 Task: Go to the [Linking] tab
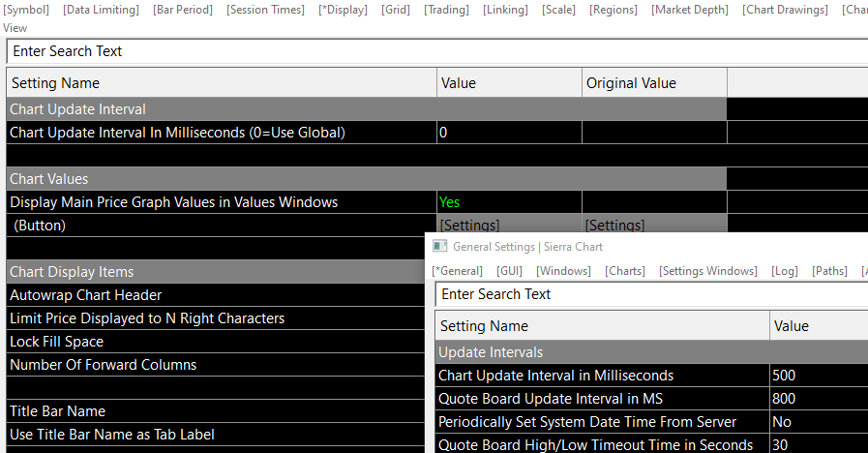click(x=505, y=10)
